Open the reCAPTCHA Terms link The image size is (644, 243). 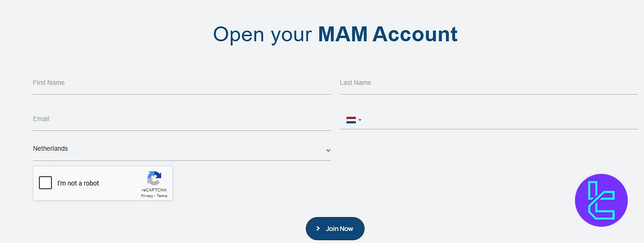coord(162,196)
